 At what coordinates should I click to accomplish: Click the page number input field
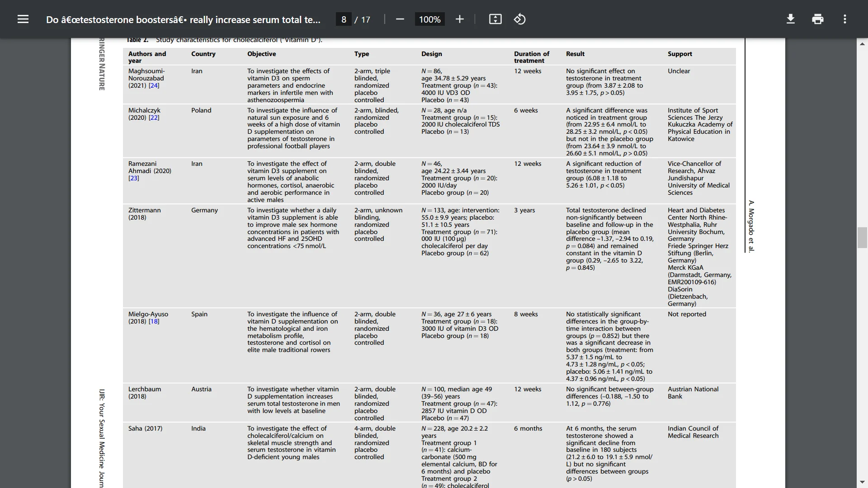(344, 19)
